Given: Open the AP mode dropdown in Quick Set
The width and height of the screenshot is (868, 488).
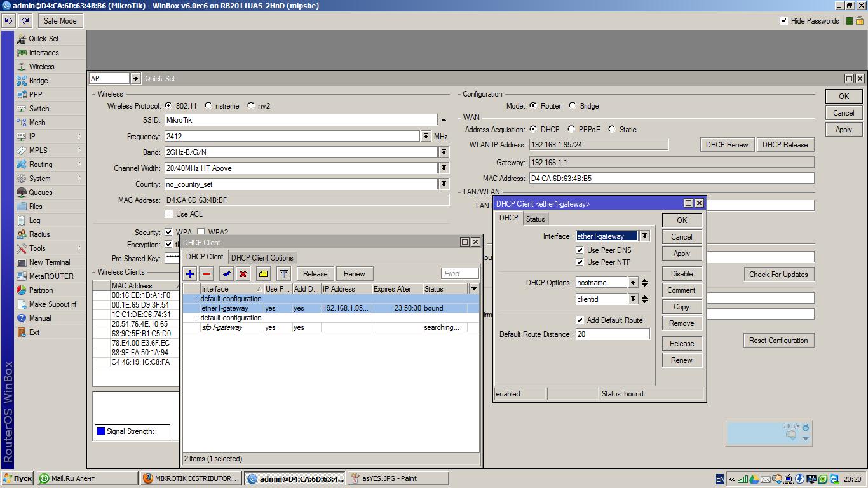Looking at the screenshot, I should (135, 78).
